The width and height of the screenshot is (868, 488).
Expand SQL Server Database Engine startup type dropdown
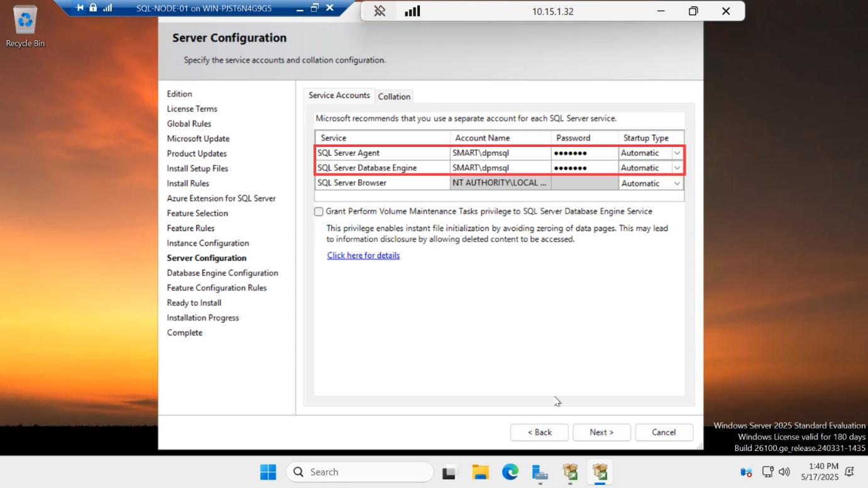click(677, 168)
